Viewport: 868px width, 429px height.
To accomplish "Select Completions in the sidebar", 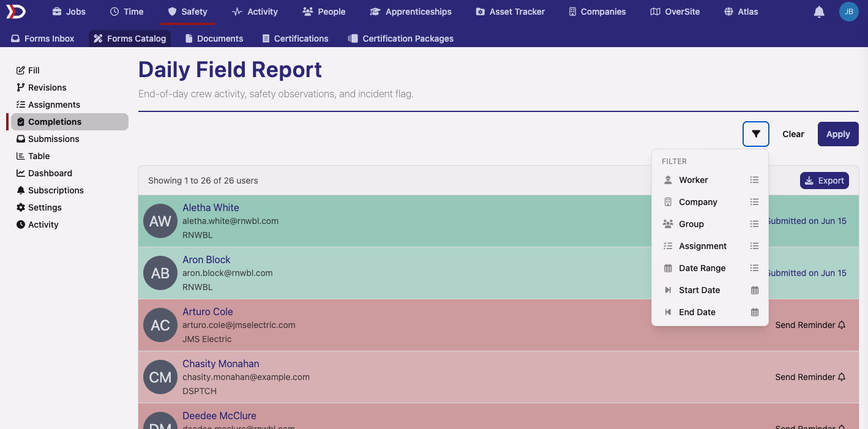I will click(x=70, y=122).
